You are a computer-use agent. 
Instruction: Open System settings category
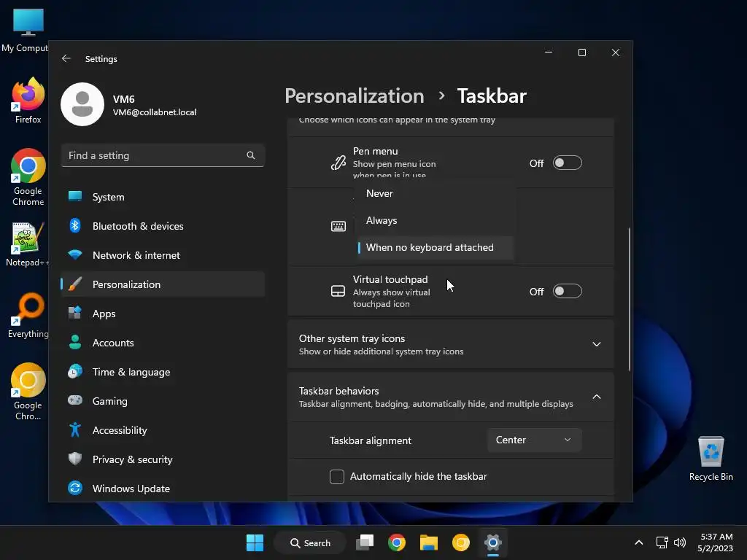(163, 197)
